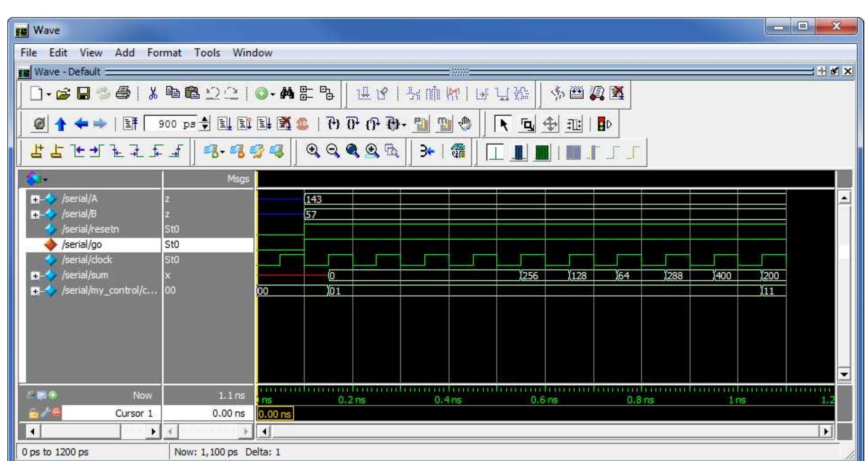Save the waveform with the floppy icon

tap(84, 94)
